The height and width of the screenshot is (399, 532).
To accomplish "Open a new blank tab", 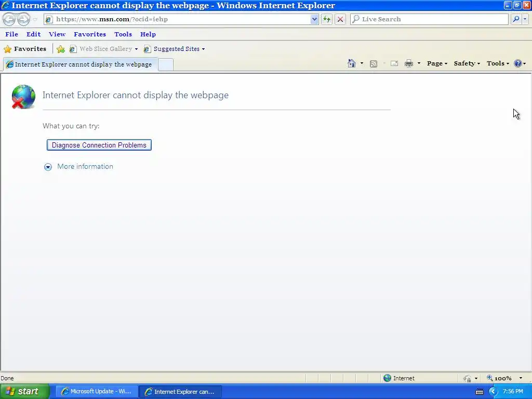I will [x=166, y=65].
